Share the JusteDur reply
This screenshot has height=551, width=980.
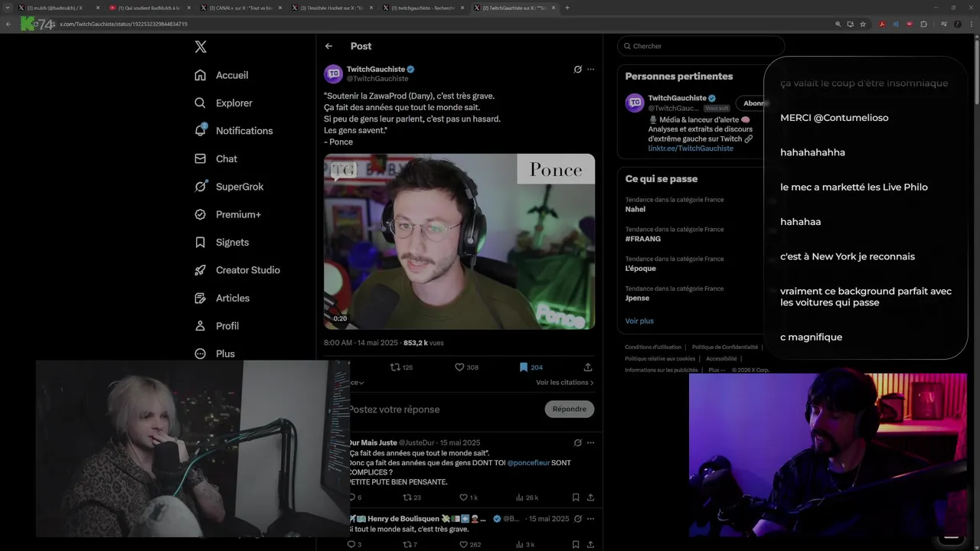pos(590,497)
